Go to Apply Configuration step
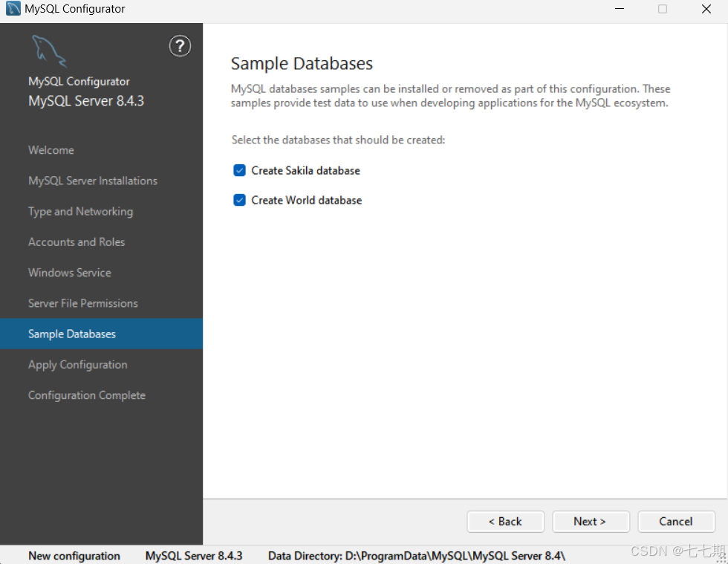Viewport: 728px width, 564px height. point(77,365)
